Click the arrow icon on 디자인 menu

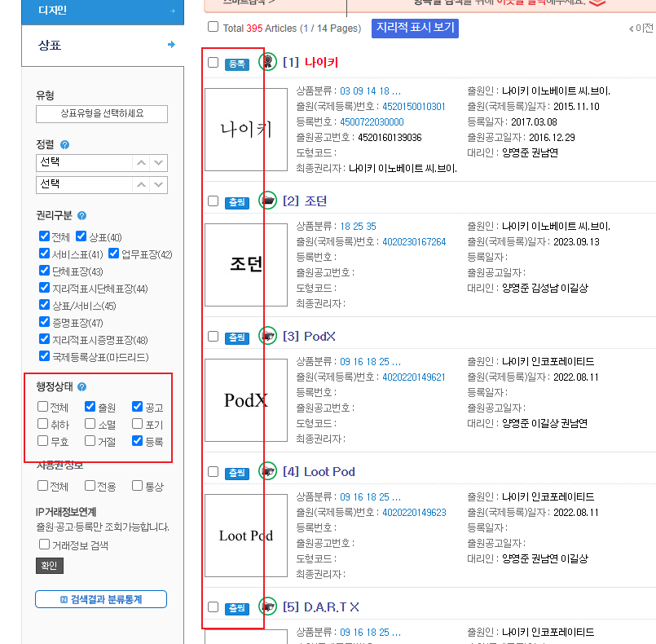173,11
